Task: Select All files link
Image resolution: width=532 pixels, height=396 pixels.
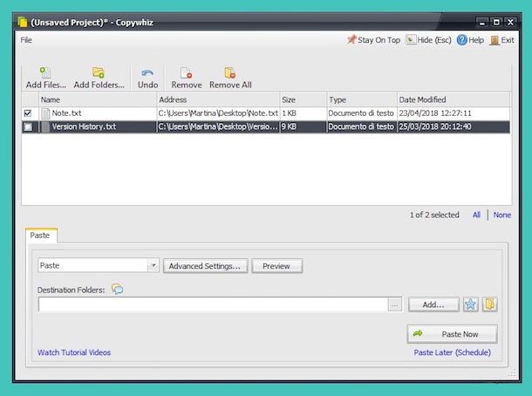Action: pyautogui.click(x=476, y=215)
